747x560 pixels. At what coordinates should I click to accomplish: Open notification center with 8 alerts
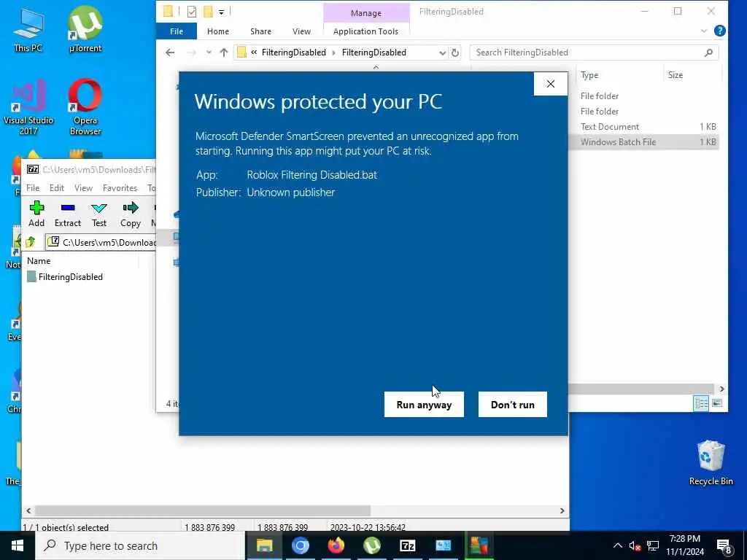coord(724,547)
